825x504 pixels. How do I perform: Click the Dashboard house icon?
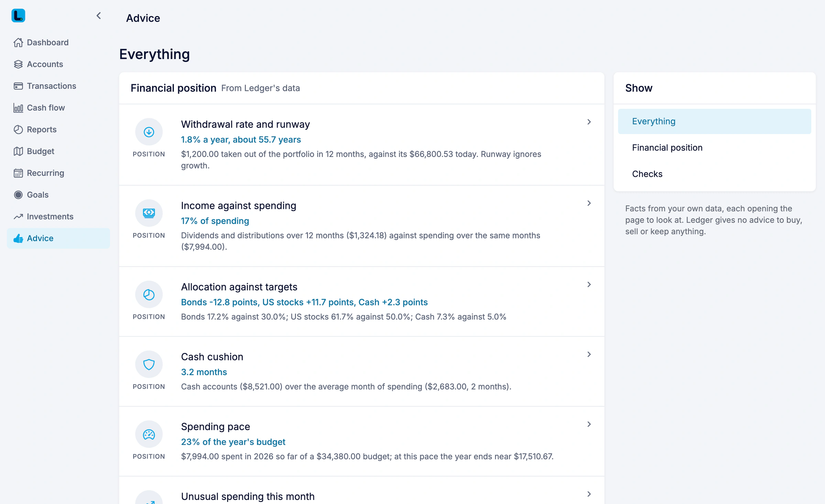coord(18,43)
